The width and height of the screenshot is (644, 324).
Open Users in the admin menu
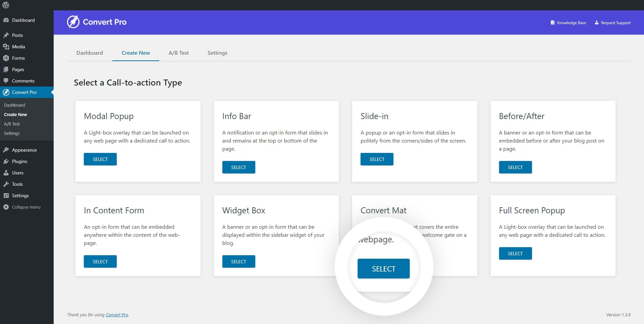[18, 173]
